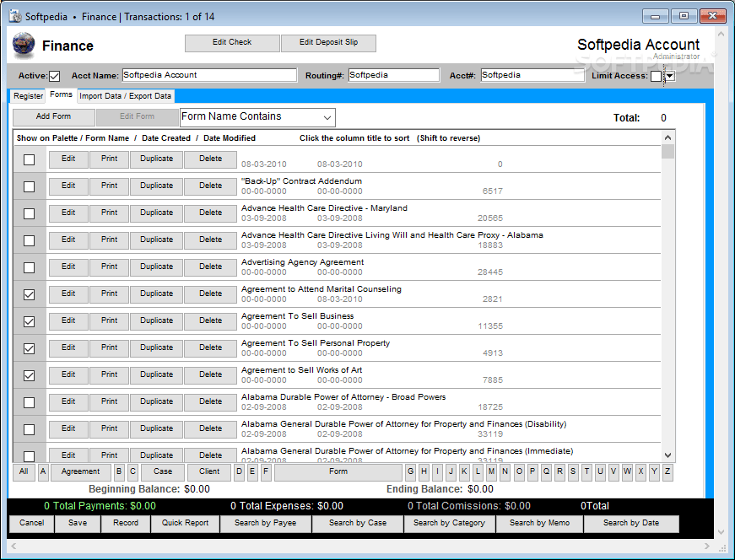Open the Limit Access dropdown arrow
The height and width of the screenshot is (560, 735).
pos(667,74)
